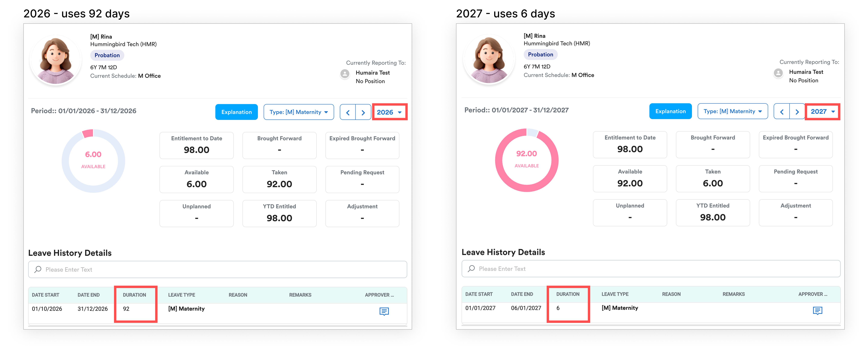The width and height of the screenshot is (868, 353).
Task: Click Probation badge in 2026 panel
Action: pyautogui.click(x=107, y=55)
